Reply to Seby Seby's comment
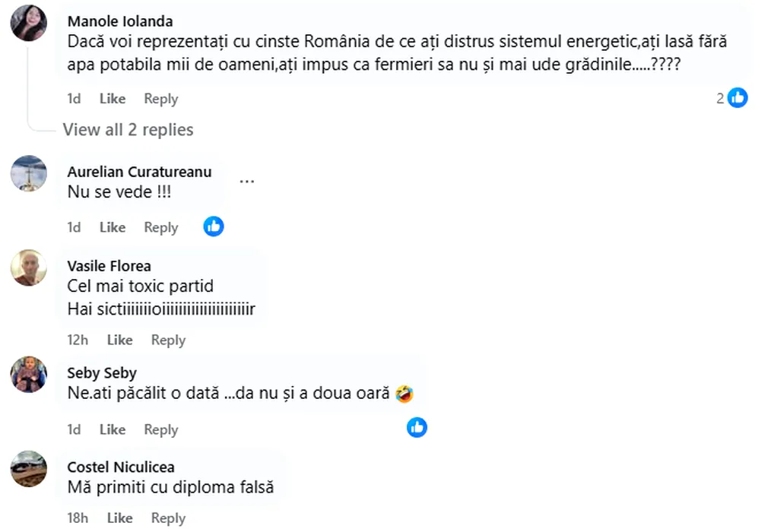 [x=160, y=429]
